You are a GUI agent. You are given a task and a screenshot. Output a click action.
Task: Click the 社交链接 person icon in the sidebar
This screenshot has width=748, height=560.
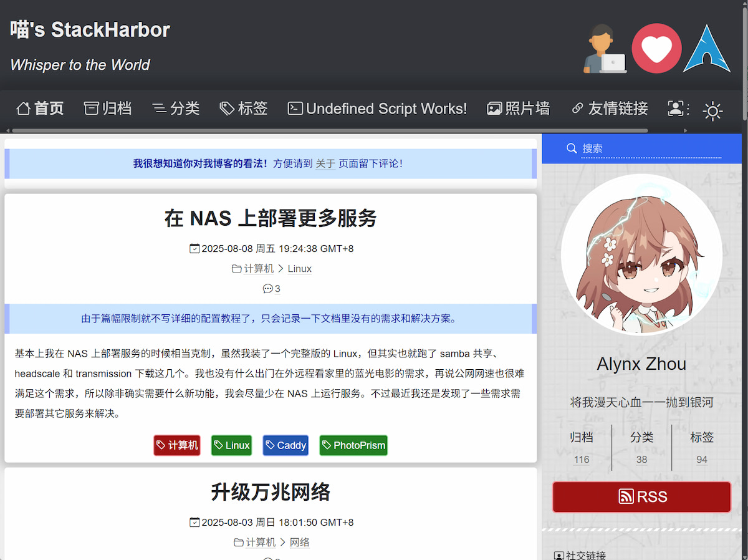point(560,554)
